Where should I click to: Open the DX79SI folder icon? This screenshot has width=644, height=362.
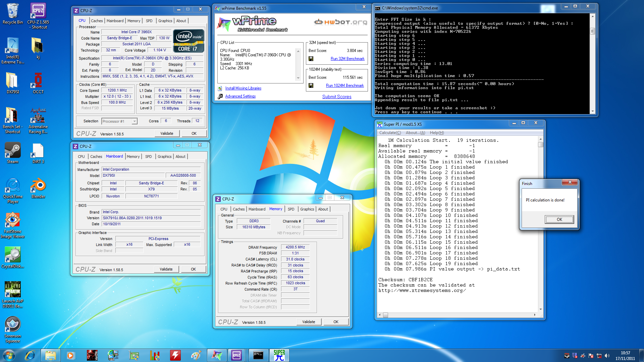12,83
